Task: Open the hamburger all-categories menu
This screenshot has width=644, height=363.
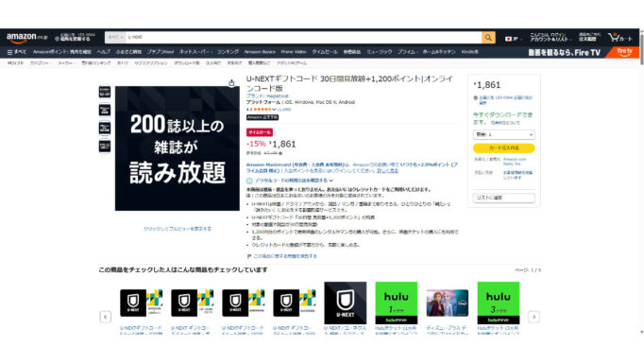Action: pos(16,52)
